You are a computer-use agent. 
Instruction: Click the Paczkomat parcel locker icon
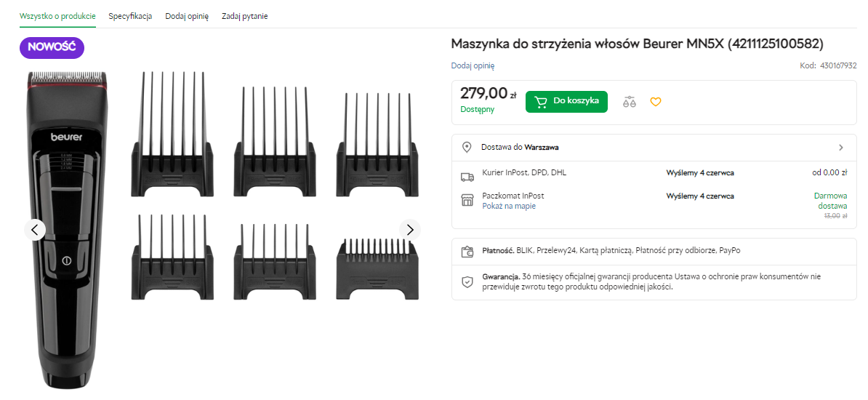467,200
